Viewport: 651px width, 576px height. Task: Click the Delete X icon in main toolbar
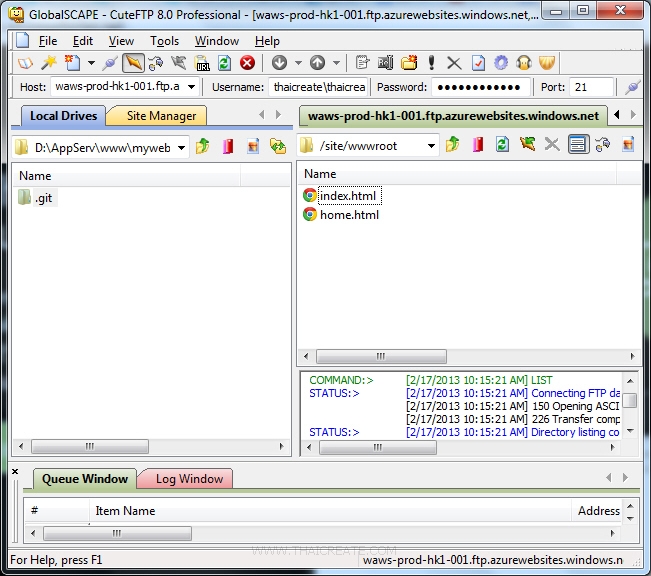click(454, 63)
